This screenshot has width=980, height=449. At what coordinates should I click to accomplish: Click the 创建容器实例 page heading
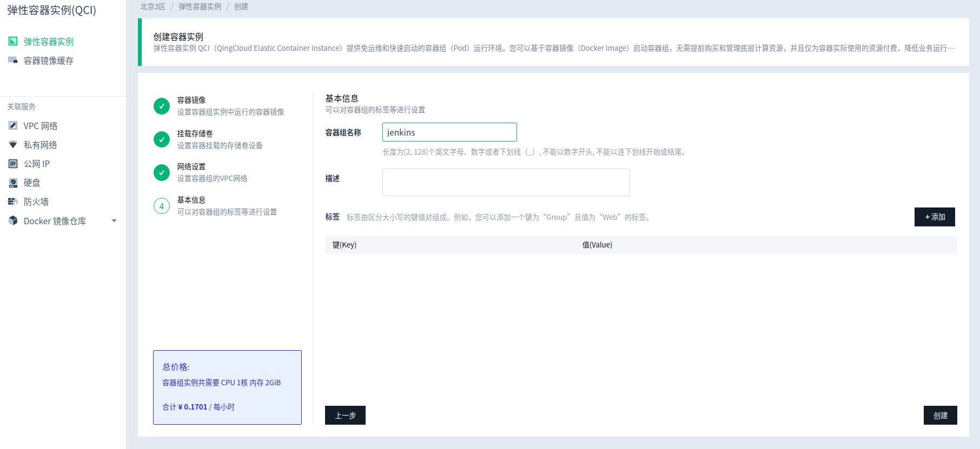[178, 37]
